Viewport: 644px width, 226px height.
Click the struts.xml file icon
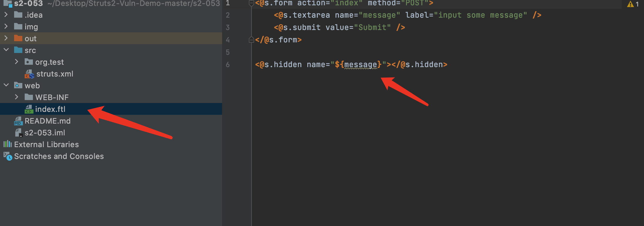pyautogui.click(x=29, y=74)
